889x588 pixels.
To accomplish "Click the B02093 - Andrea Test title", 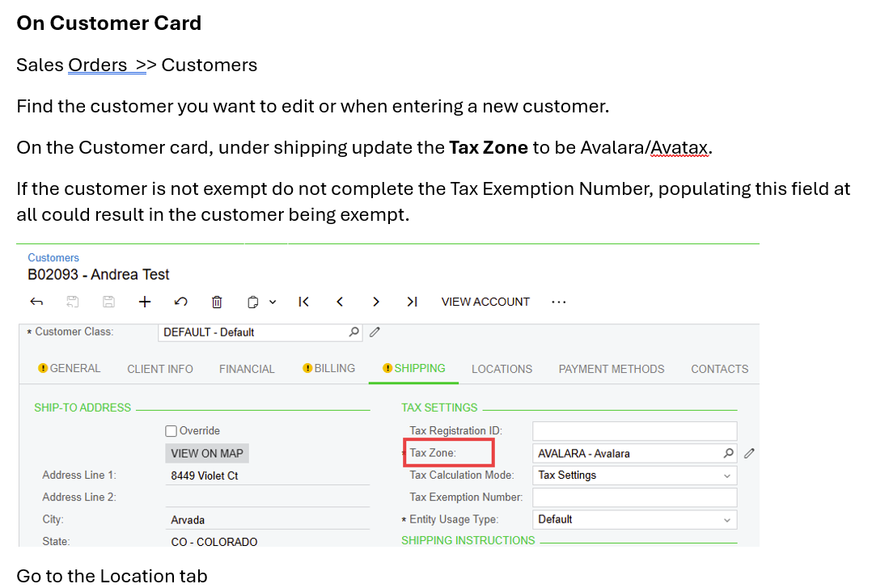I will (99, 274).
